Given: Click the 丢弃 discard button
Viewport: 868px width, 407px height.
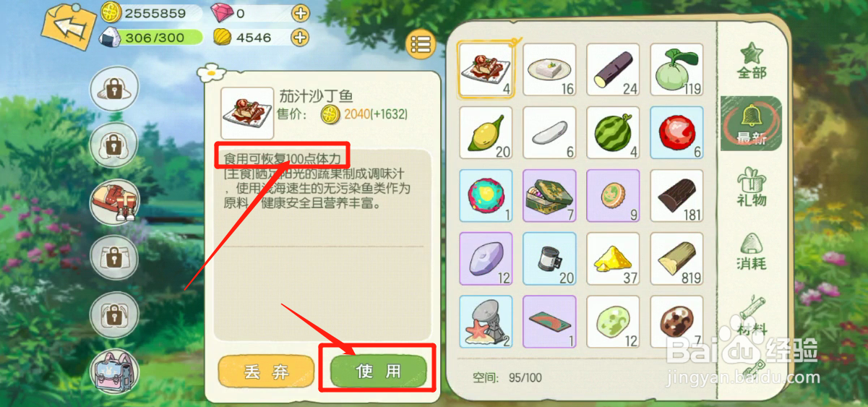Looking at the screenshot, I should coord(266,372).
